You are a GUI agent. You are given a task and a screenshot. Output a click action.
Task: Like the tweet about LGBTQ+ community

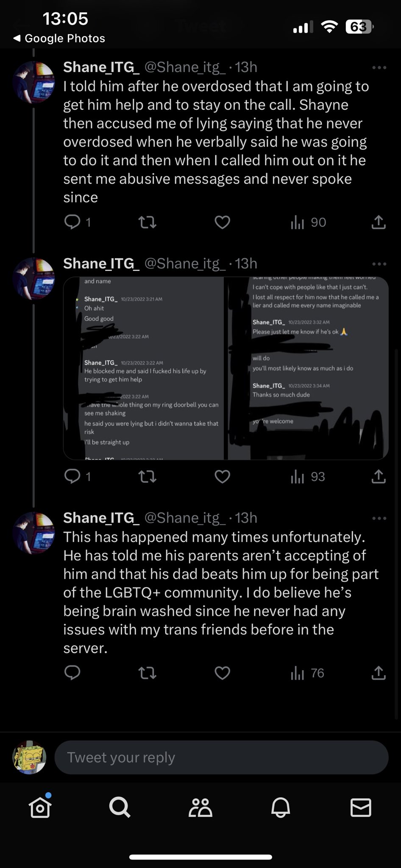[222, 673]
